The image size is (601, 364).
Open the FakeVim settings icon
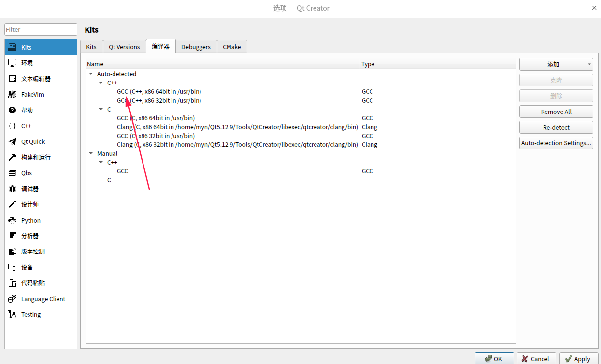12,94
